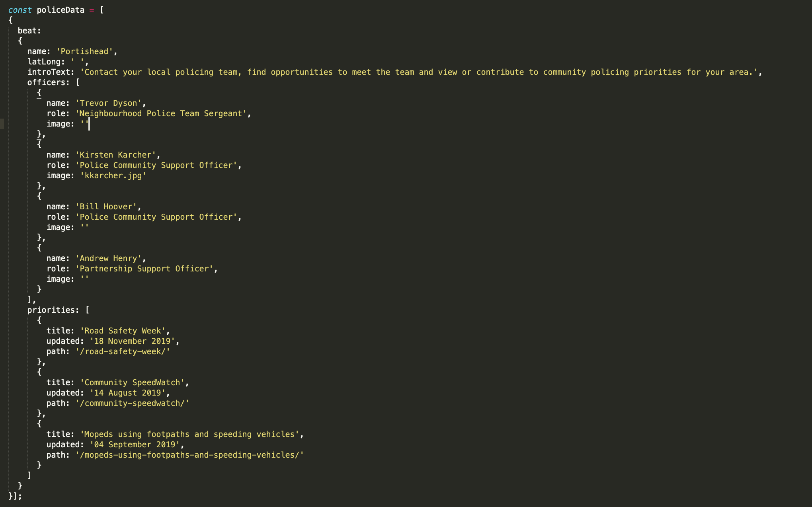Click the 'Kirsten Karcher' name string
Image resolution: width=812 pixels, height=507 pixels.
pyautogui.click(x=115, y=155)
